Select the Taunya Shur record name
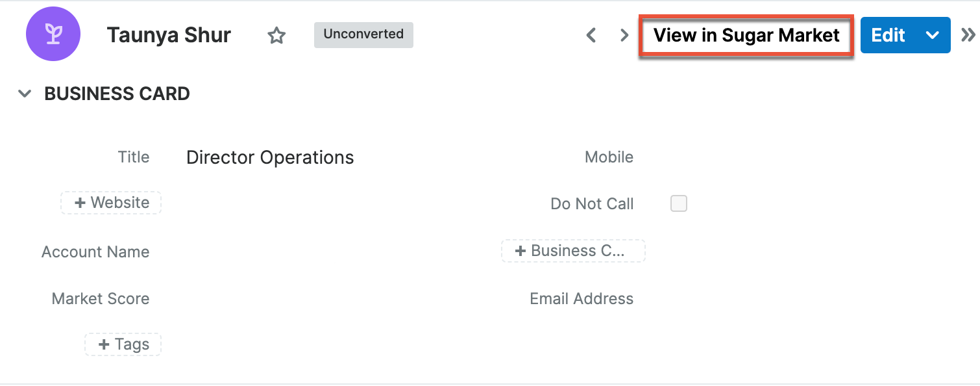The image size is (980, 386). [x=169, y=35]
